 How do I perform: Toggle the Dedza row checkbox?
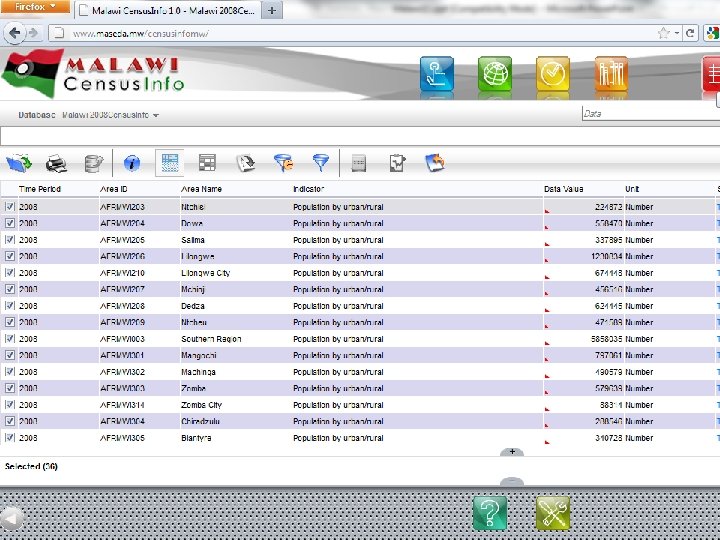tap(9, 306)
